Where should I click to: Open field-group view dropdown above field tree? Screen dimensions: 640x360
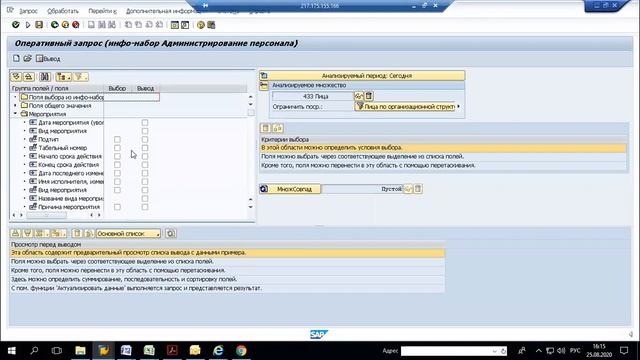[63, 77]
